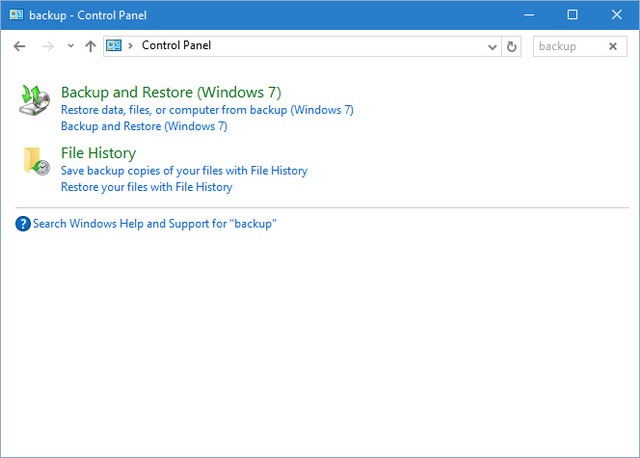
Task: Open Save backup copies with File History
Action: (184, 171)
